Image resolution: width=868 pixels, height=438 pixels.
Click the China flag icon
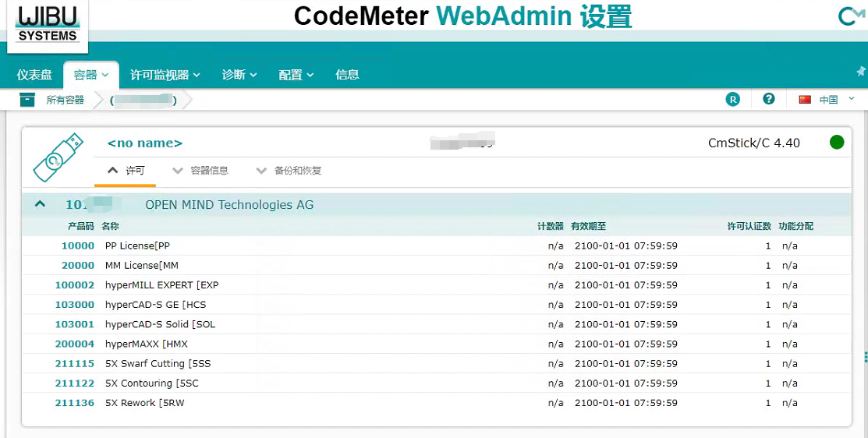805,100
